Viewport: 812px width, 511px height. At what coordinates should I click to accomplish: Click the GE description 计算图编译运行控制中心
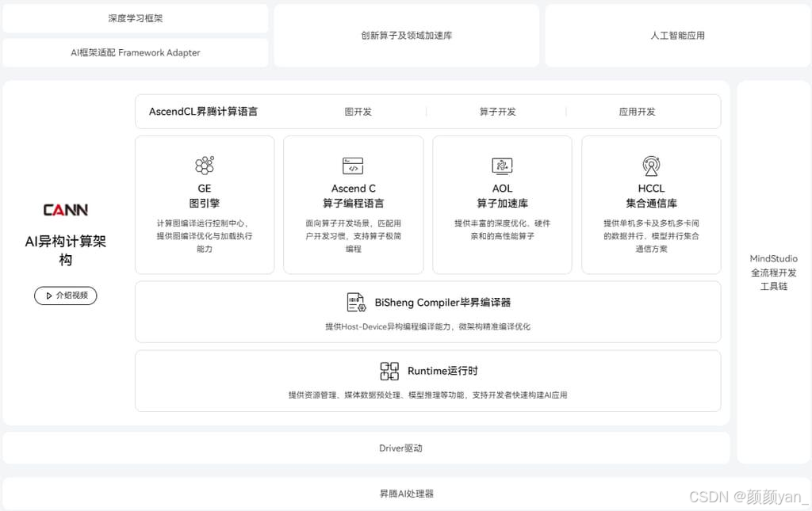pos(205,236)
